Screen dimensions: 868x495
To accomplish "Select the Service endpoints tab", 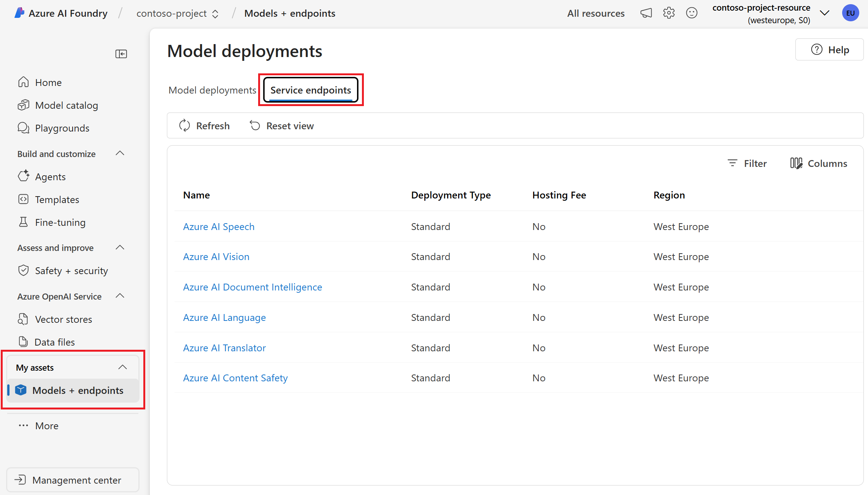I will pyautogui.click(x=311, y=90).
